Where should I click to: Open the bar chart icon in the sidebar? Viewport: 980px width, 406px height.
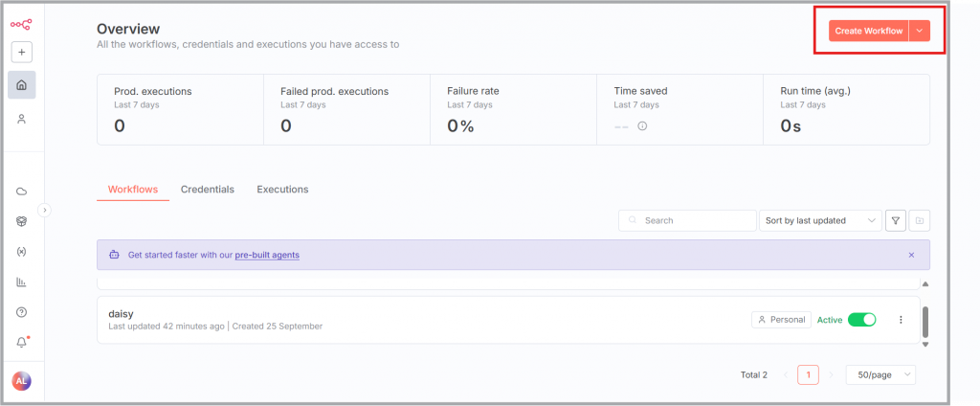pyautogui.click(x=22, y=282)
